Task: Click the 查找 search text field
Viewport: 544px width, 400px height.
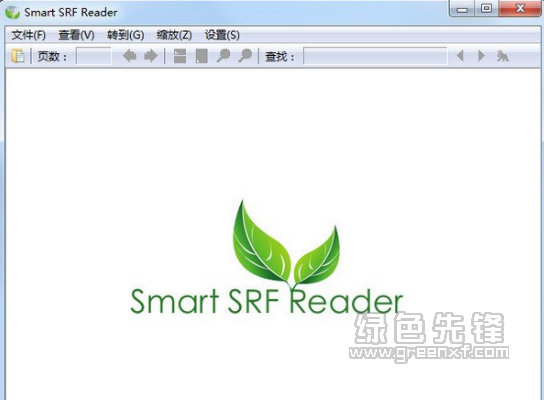Action: pos(375,56)
